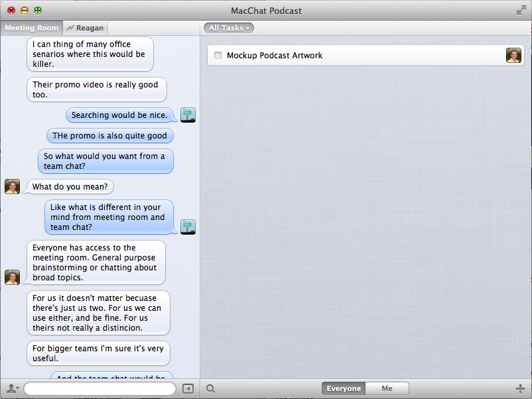
Task: Click assignee avatar on Mockup Podcast Artwork
Action: click(513, 55)
